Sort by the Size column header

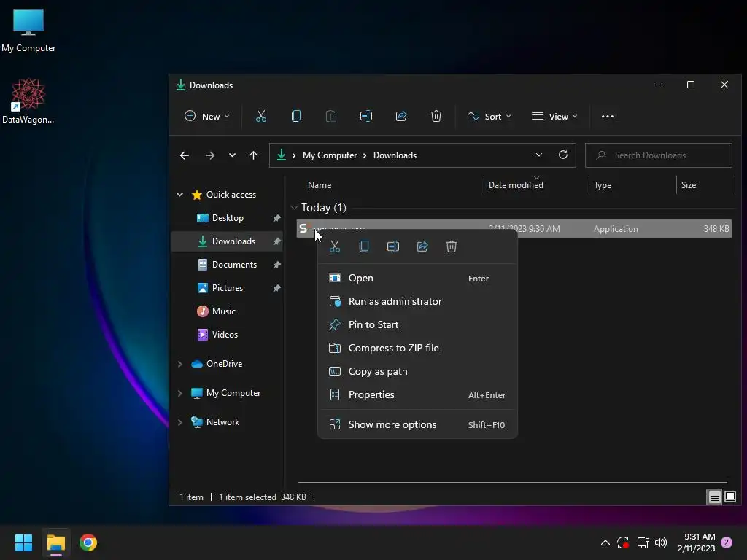pos(705,184)
